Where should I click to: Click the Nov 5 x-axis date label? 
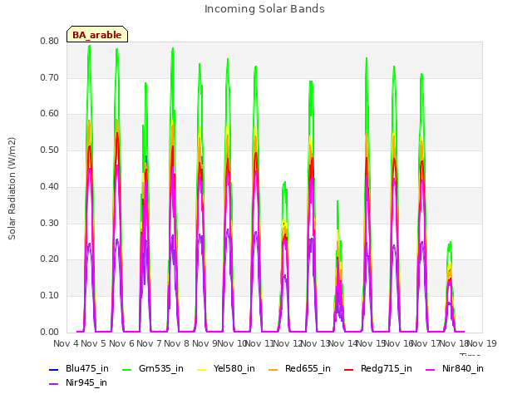coord(94,343)
